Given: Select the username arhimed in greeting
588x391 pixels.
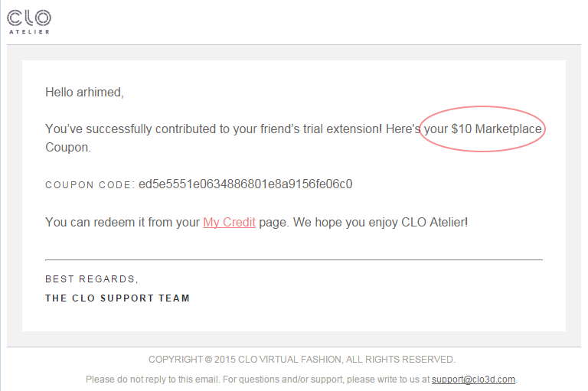Looking at the screenshot, I should point(99,93).
